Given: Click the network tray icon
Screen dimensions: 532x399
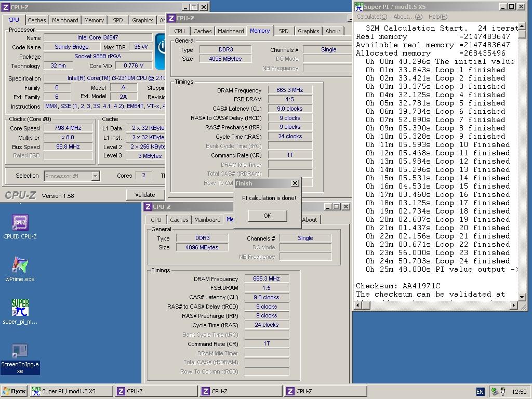Looking at the screenshot, I should [495, 392].
